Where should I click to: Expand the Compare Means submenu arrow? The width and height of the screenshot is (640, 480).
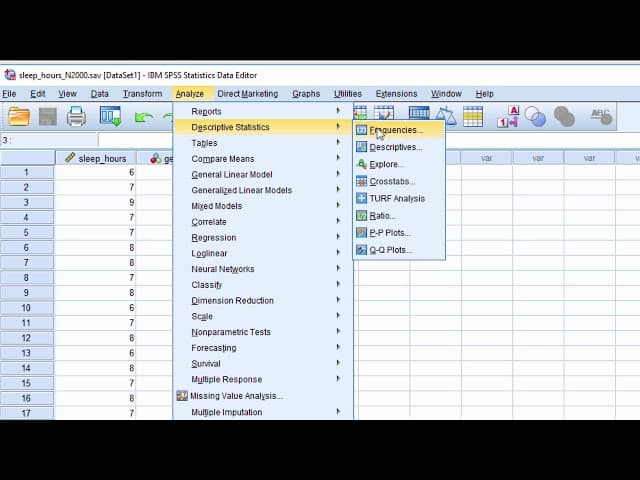[338, 158]
